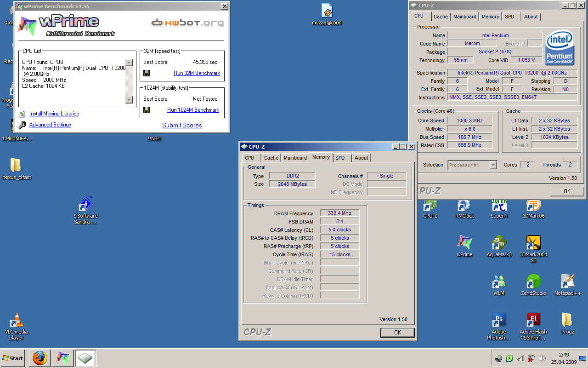The width and height of the screenshot is (588, 368).
Task: Click the DRAM Frequency value 333.4 MHz
Action: coord(339,213)
